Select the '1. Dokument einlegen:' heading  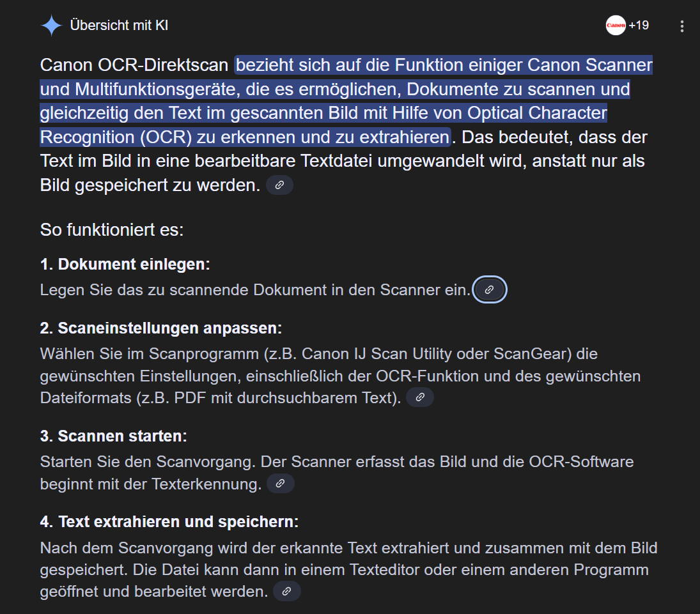(125, 264)
